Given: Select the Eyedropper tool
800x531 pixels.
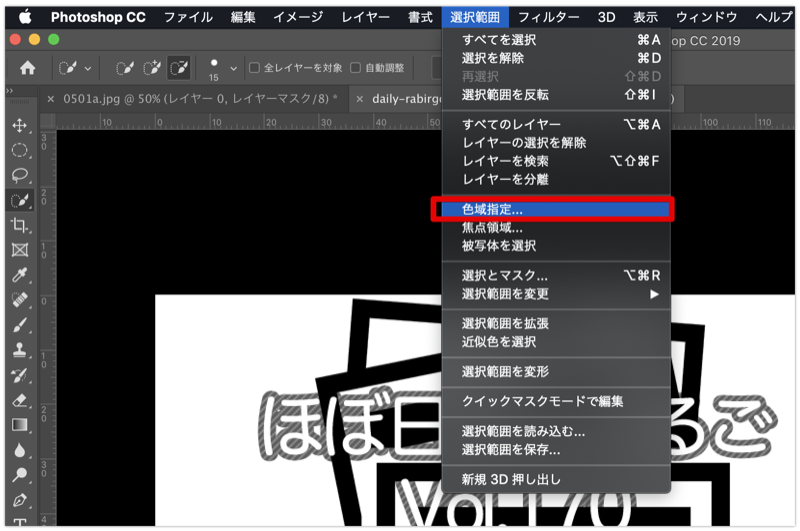Looking at the screenshot, I should coord(19,275).
